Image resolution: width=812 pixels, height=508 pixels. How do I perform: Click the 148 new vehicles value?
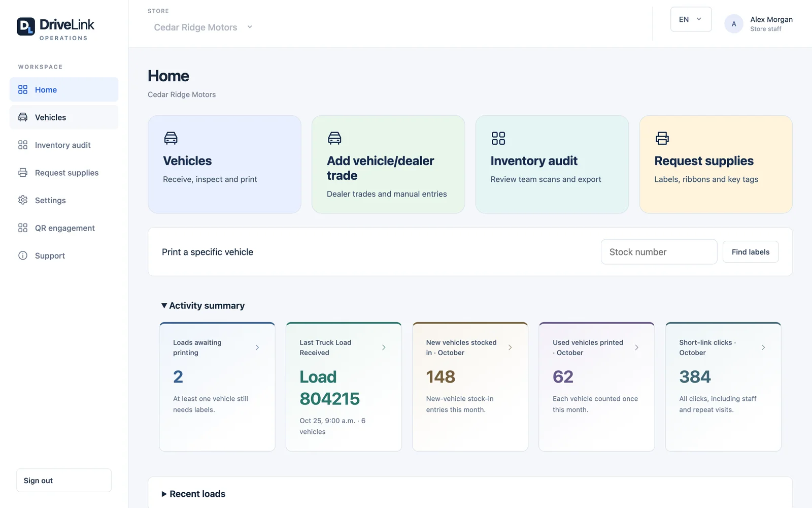[x=441, y=377]
